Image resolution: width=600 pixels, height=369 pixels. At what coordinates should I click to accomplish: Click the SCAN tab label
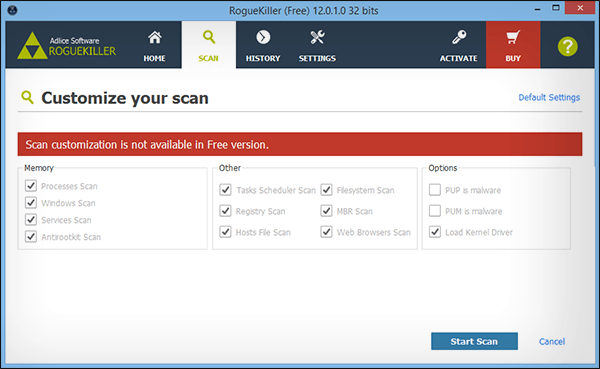[209, 58]
